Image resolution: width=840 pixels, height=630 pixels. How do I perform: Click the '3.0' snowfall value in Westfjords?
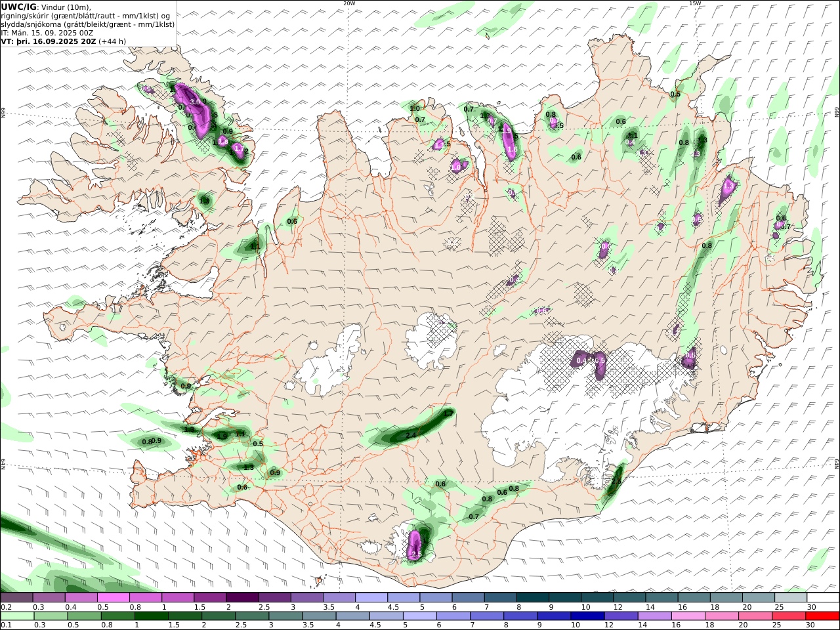click(x=195, y=102)
